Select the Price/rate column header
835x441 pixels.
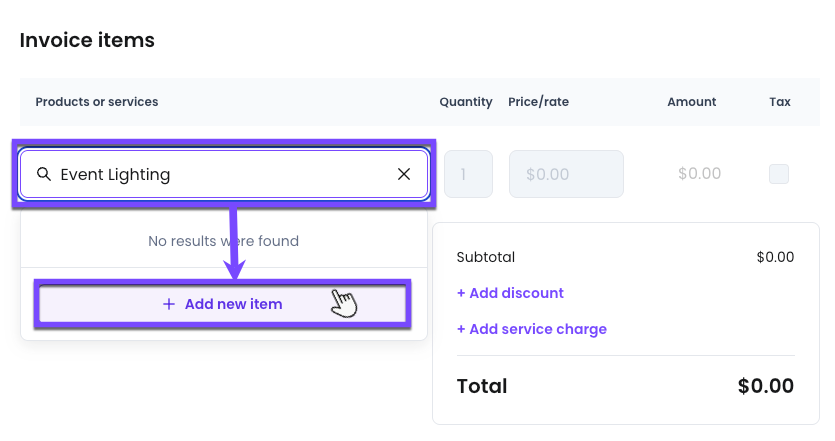(x=538, y=102)
